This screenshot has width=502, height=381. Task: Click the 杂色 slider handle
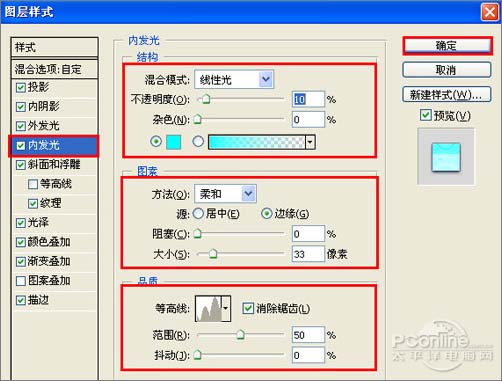198,119
